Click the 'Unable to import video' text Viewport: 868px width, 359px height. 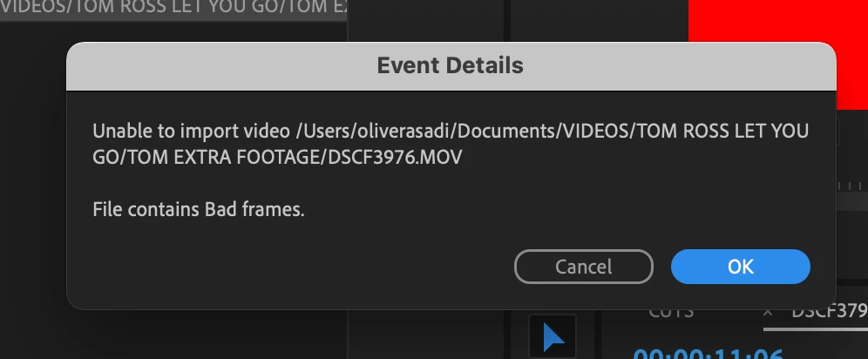(x=191, y=131)
